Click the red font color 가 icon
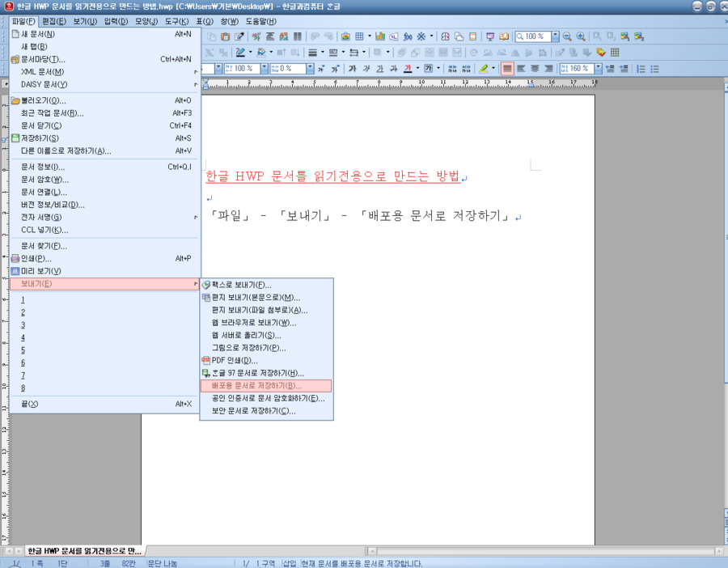This screenshot has width=728, height=568. pyautogui.click(x=408, y=69)
